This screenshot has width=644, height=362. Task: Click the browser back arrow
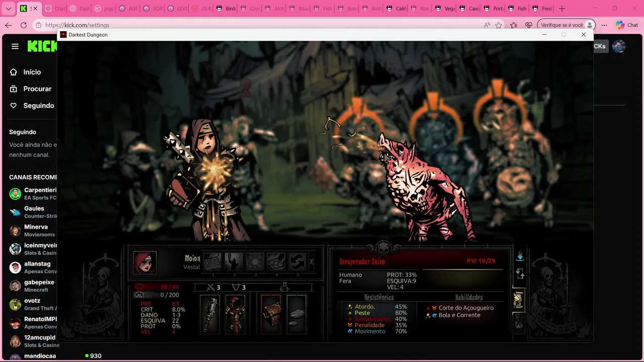pyautogui.click(x=9, y=25)
